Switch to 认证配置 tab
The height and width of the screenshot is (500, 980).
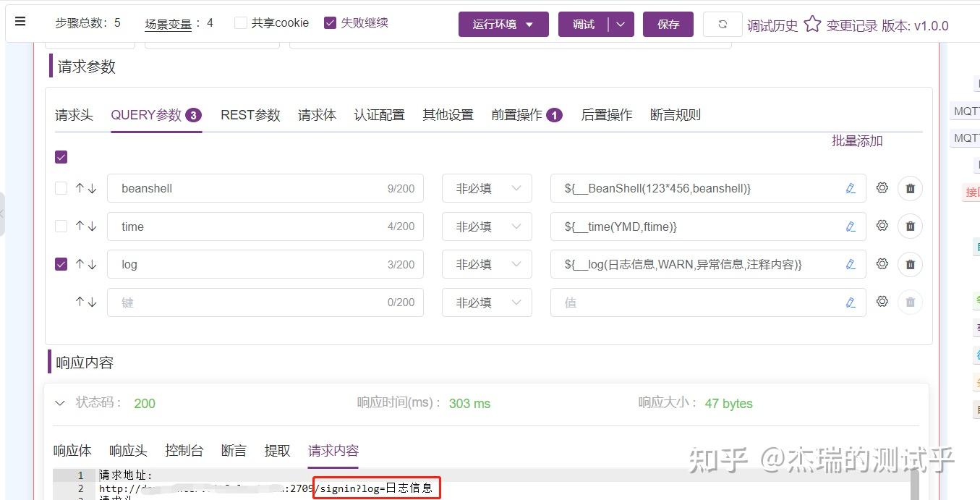click(379, 115)
